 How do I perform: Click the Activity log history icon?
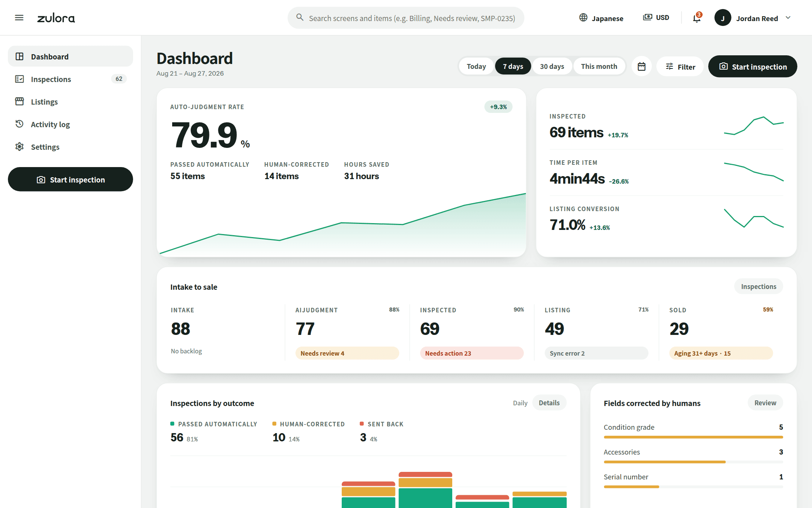pos(20,124)
